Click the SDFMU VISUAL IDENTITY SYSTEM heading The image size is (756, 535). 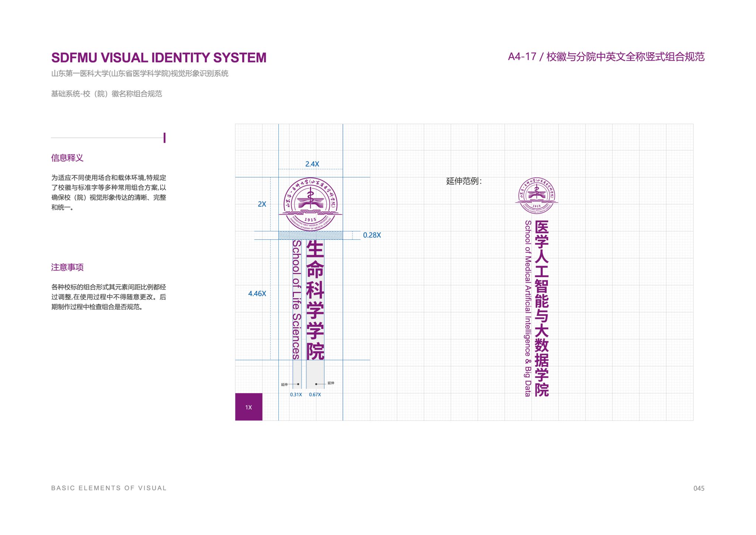coord(159,58)
